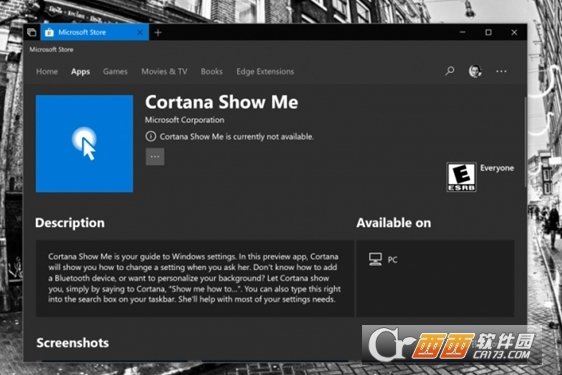Minimize the Microsoft Store window

tap(463, 32)
